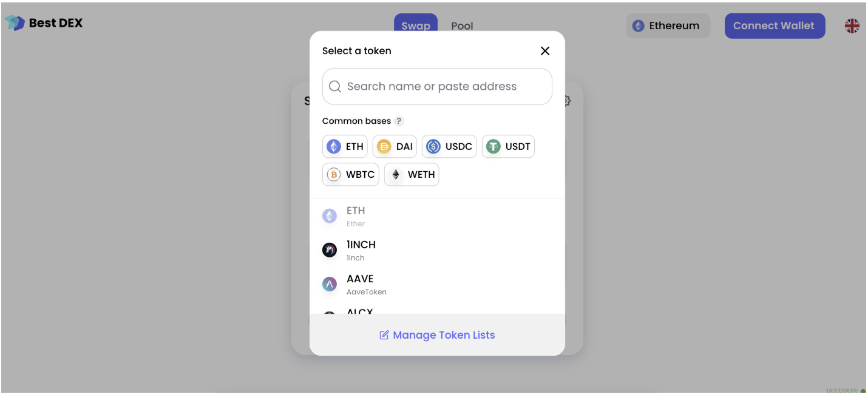
Task: Choose the WETH common base chip
Action: click(x=412, y=174)
